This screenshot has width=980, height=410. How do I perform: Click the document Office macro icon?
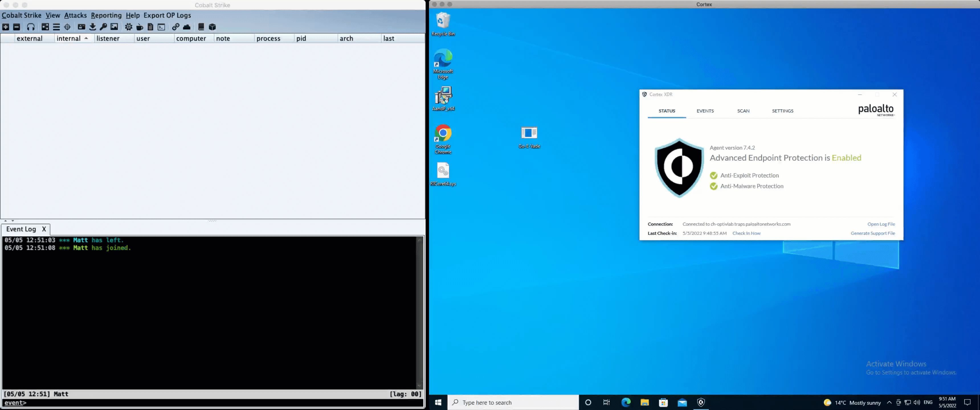151,27
